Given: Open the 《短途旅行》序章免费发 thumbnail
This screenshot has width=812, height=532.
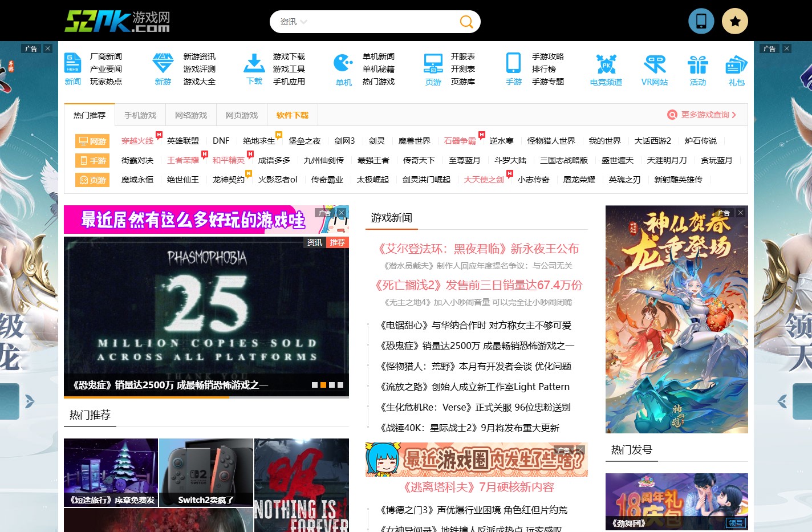Looking at the screenshot, I should click(111, 473).
